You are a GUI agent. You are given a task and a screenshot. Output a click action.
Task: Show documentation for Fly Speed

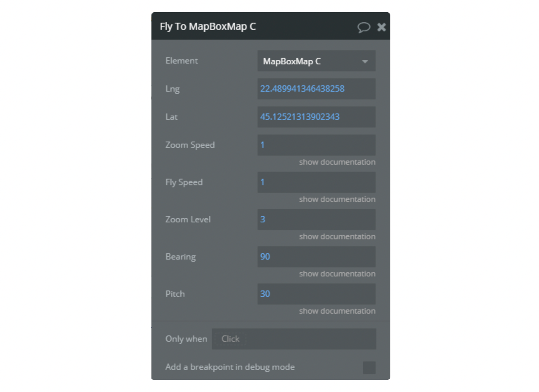(337, 199)
